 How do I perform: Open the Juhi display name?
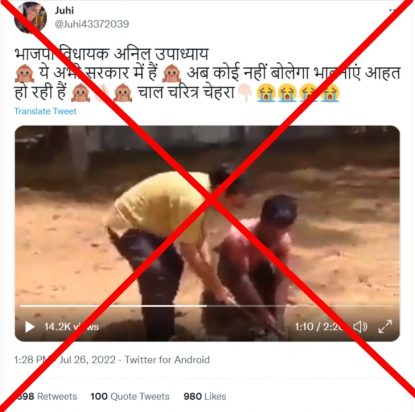[64, 10]
